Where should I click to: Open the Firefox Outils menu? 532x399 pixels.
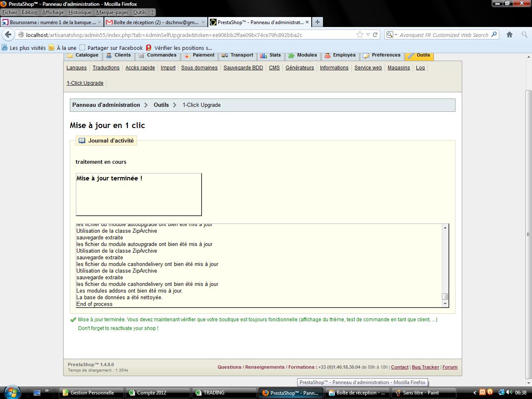[x=140, y=12]
